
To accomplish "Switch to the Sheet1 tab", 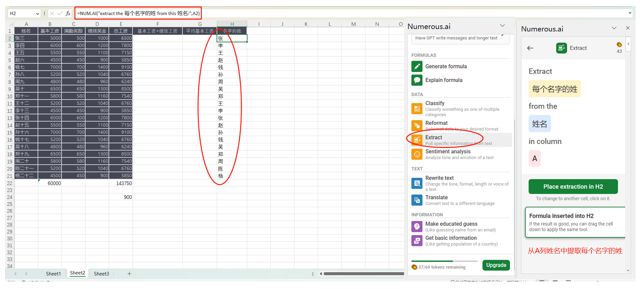I will coord(53,274).
